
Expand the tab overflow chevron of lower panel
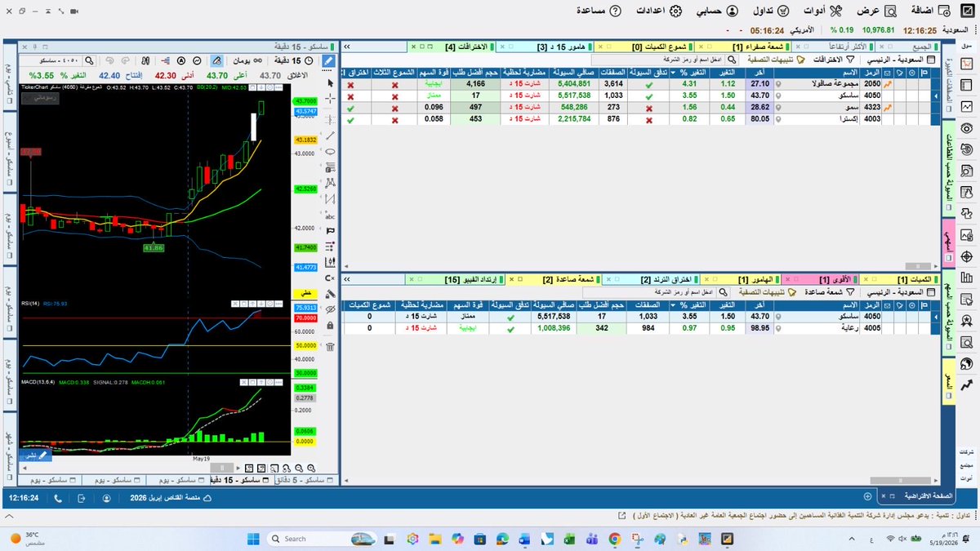click(349, 280)
